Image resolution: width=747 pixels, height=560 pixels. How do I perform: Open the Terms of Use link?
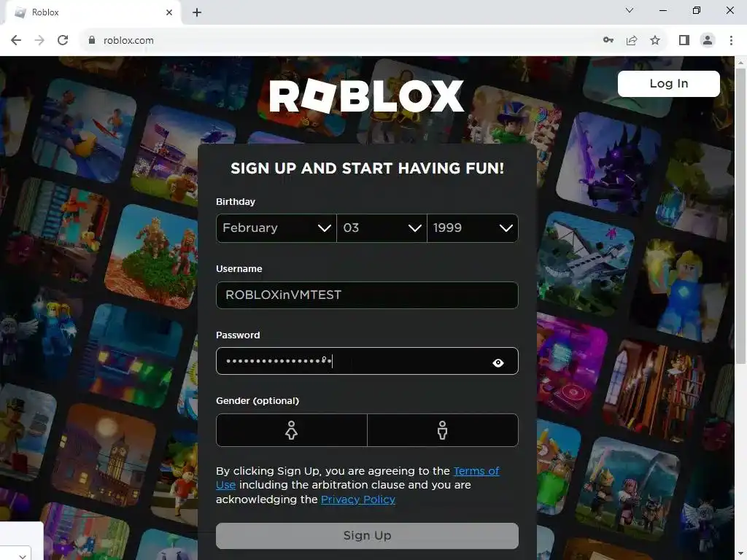click(x=476, y=471)
